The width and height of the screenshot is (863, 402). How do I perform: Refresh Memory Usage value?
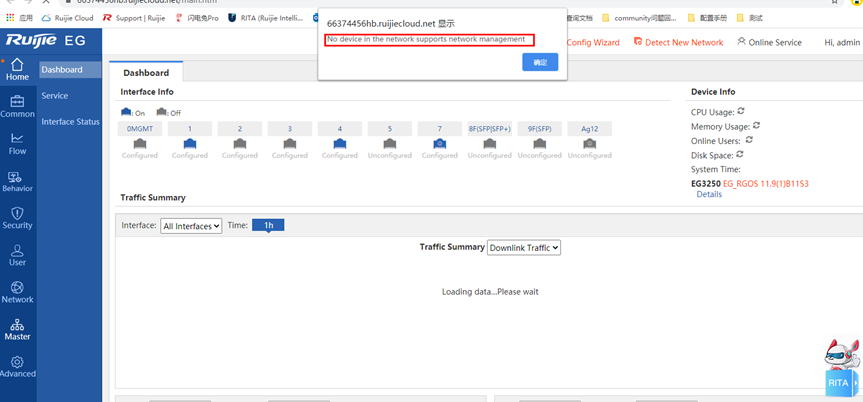pos(756,126)
